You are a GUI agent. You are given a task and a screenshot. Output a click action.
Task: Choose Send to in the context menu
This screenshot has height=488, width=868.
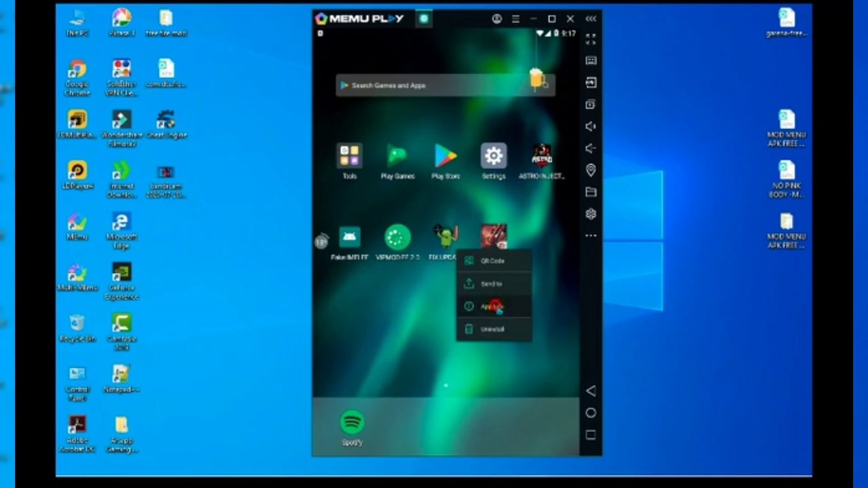pos(494,284)
